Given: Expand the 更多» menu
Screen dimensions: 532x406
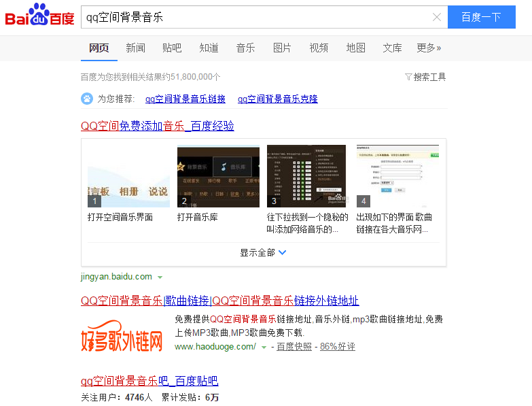Looking at the screenshot, I should [x=429, y=48].
